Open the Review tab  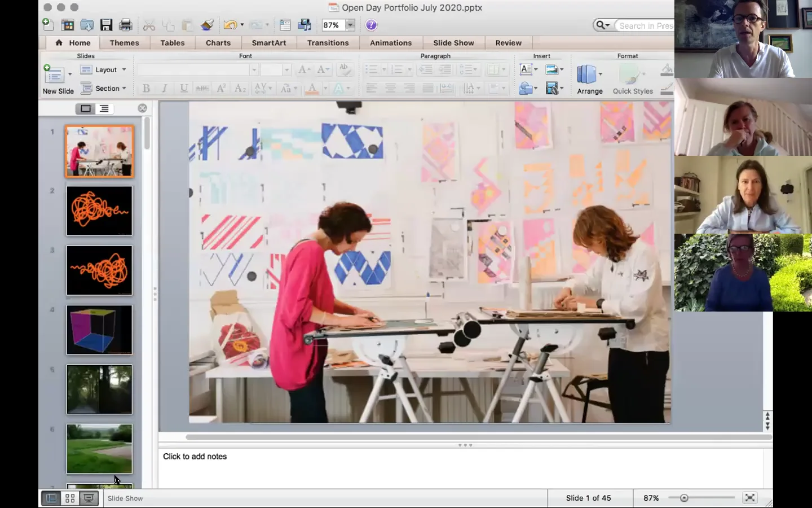coord(508,43)
